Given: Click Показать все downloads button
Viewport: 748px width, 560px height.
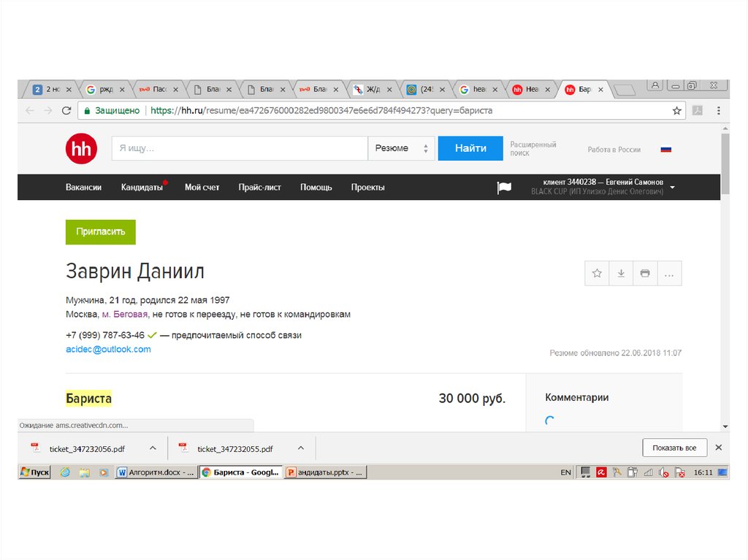Looking at the screenshot, I should pos(674,448).
